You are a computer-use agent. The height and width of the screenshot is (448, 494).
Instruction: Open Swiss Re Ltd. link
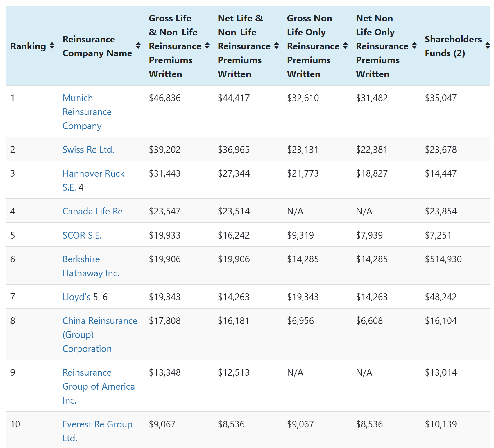click(x=88, y=150)
